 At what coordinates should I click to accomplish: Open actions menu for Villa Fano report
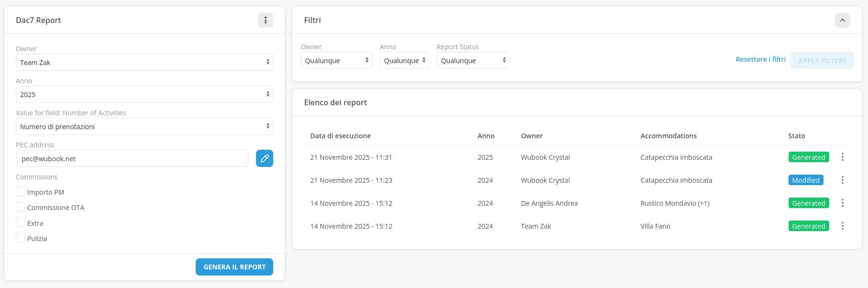843,226
